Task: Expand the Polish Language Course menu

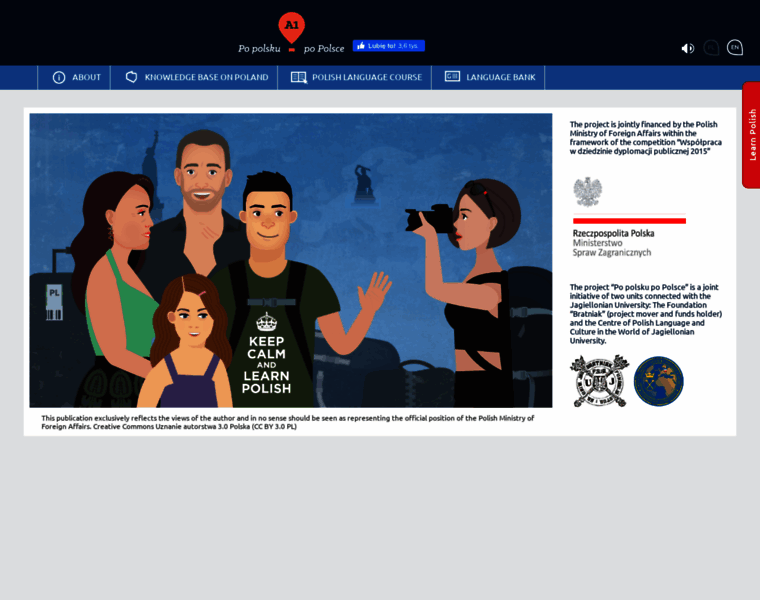Action: point(366,77)
